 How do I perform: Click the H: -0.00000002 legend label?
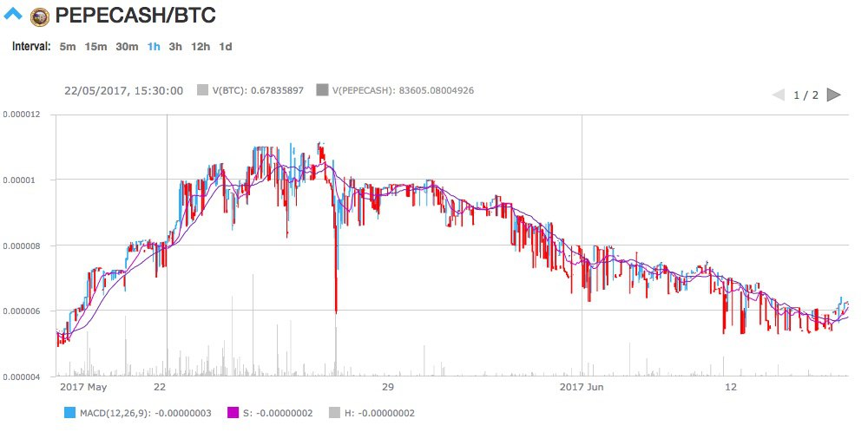(379, 413)
